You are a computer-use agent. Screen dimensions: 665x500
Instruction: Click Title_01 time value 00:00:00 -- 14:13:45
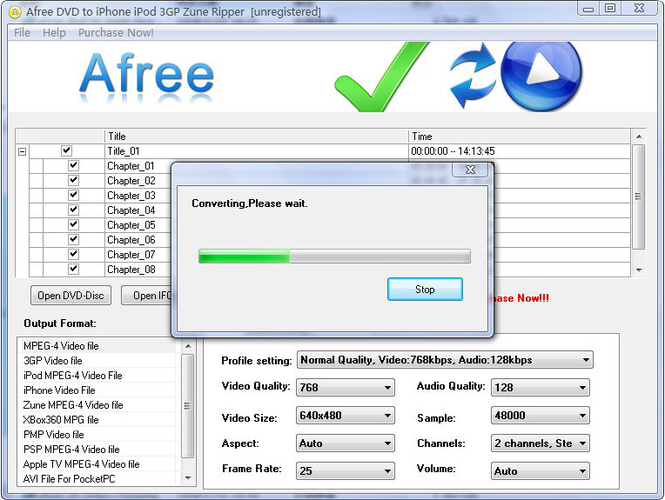click(453, 151)
